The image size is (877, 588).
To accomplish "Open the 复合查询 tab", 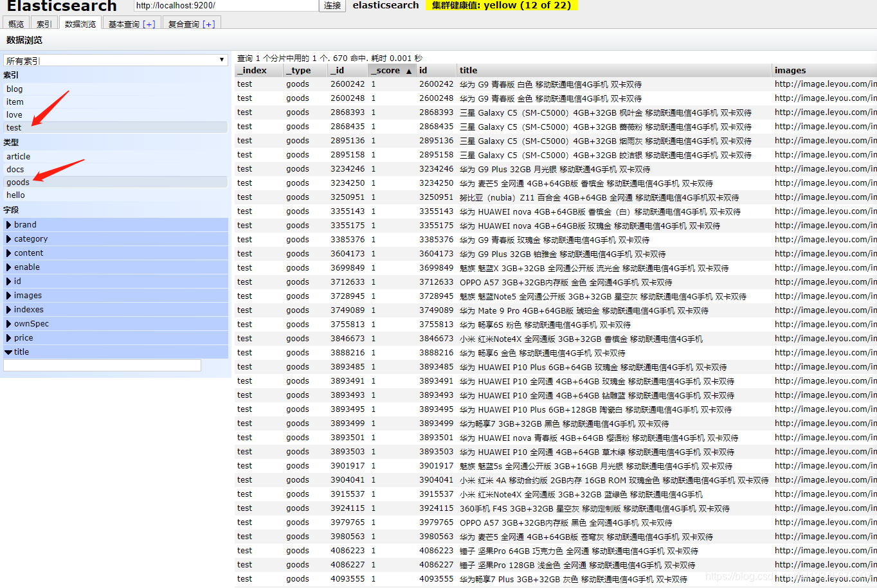I will tap(192, 24).
